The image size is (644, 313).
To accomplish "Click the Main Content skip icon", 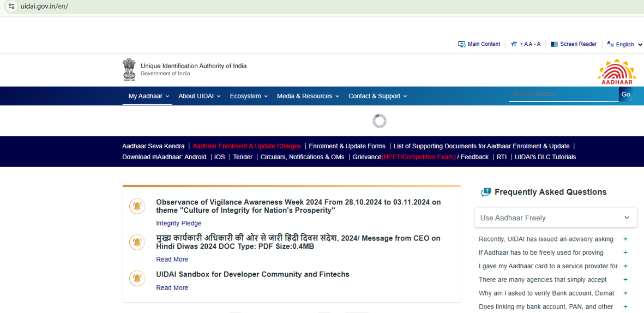I will (462, 44).
